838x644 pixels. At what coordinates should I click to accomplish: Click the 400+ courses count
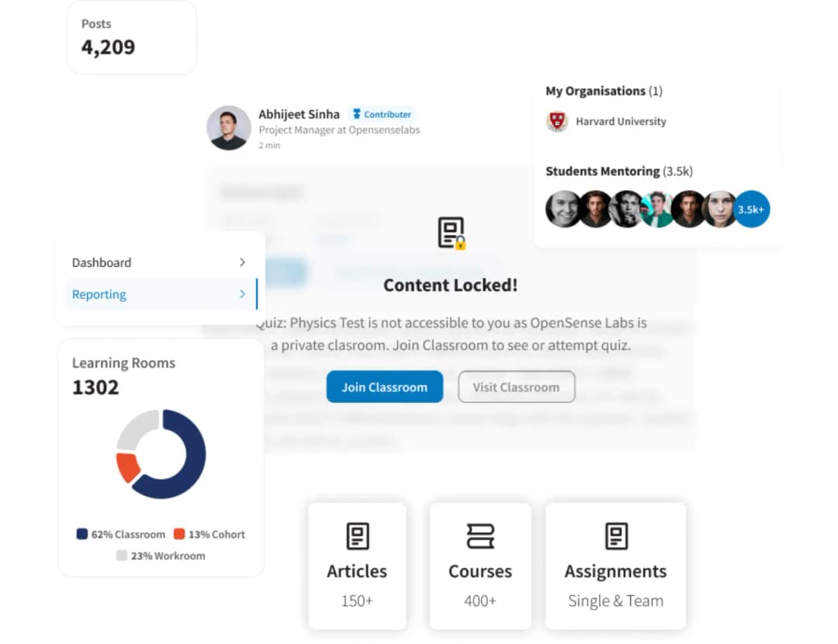pos(480,601)
